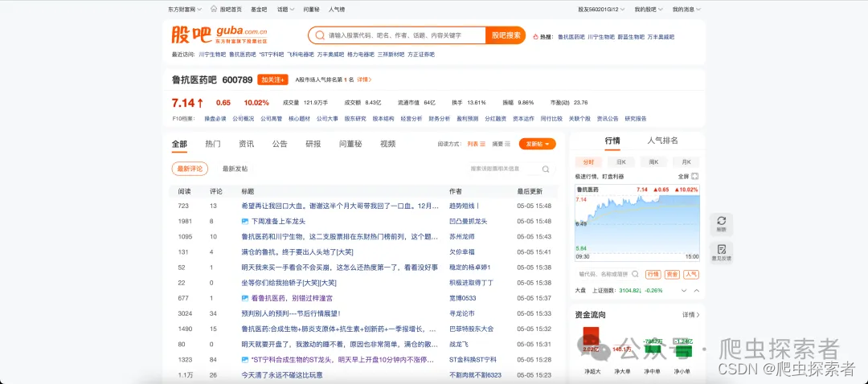Open the 东方财富网 dropdown menu
Viewport: 868px width, 384px height.
pos(185,10)
